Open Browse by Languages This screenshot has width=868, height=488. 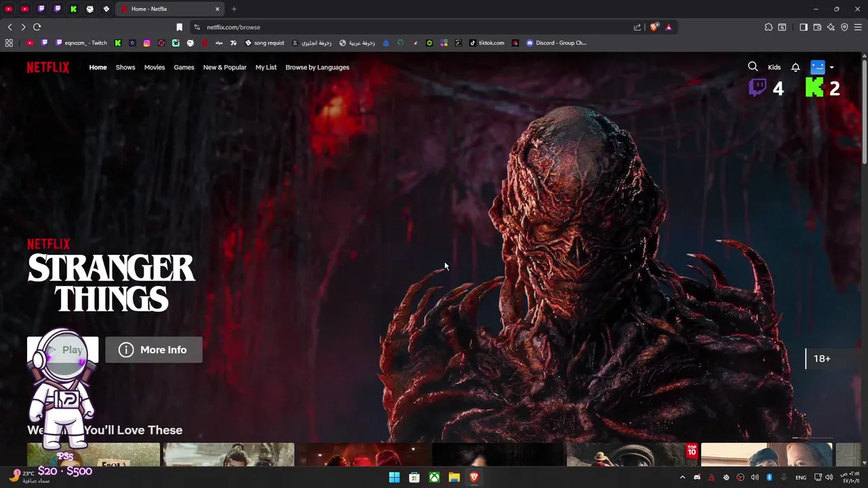click(317, 67)
